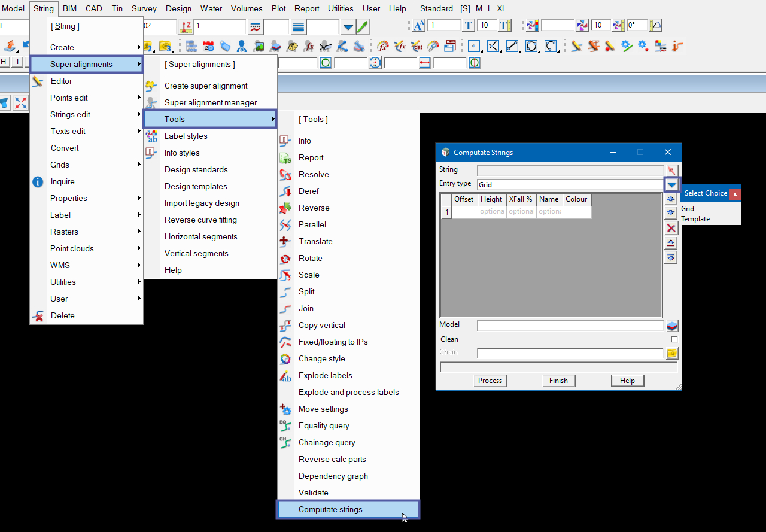Click the string pick arrow icon
Viewport: 766px width, 532px height.
click(672, 171)
